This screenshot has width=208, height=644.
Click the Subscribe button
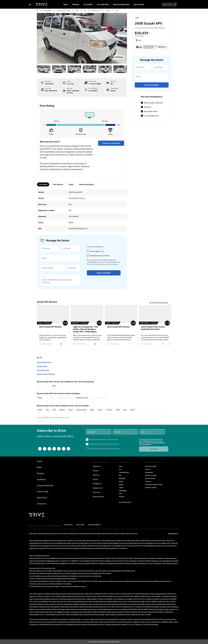154,449
